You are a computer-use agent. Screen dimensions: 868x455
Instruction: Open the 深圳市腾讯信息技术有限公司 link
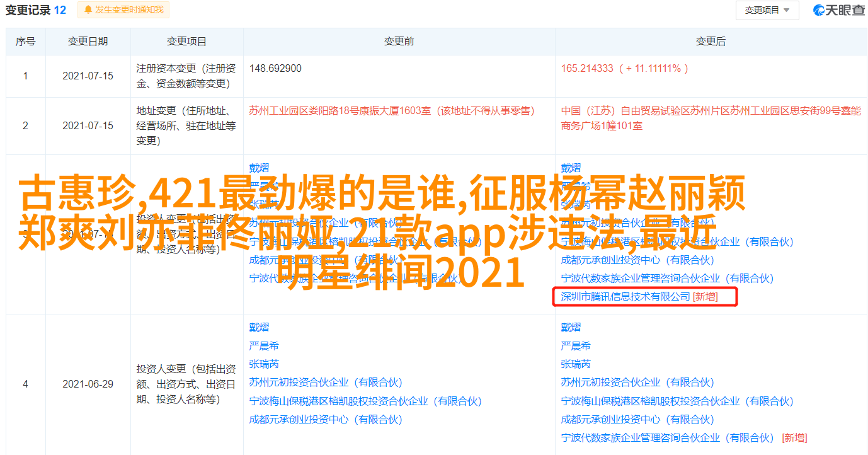[x=626, y=296]
